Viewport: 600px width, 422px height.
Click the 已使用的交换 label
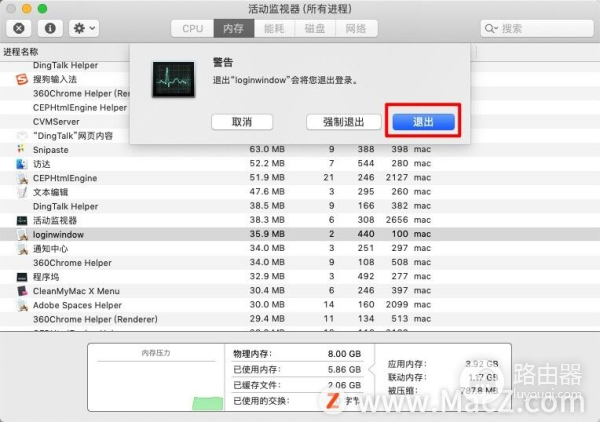click(x=261, y=401)
